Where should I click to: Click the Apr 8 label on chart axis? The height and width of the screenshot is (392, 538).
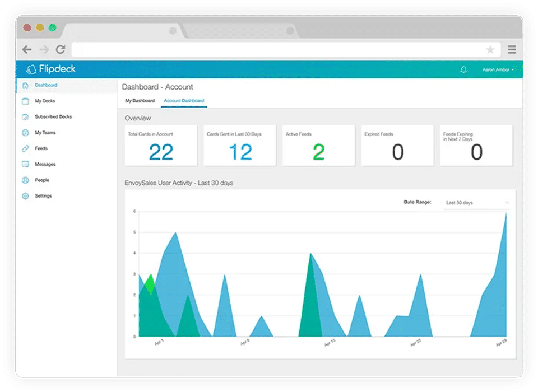[245, 342]
